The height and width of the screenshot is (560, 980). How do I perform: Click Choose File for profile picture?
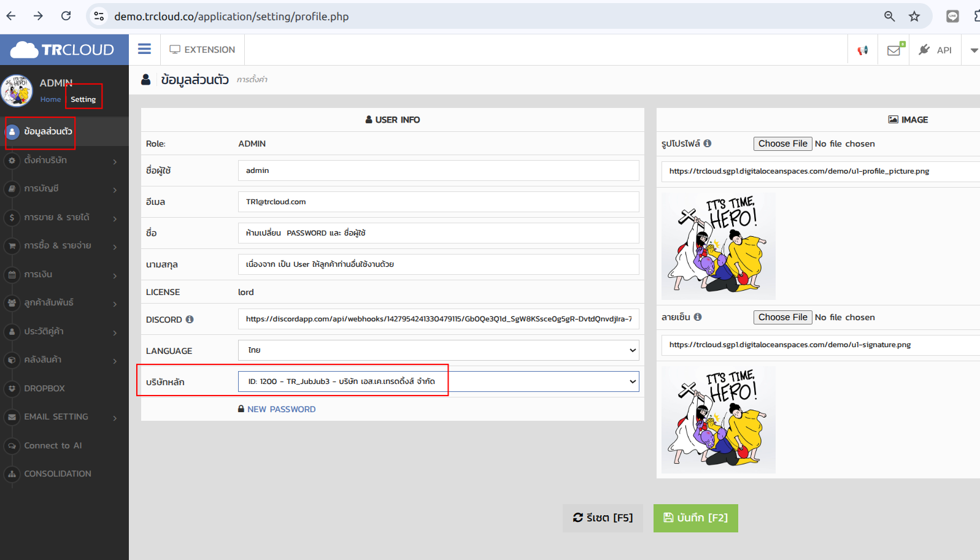click(782, 144)
